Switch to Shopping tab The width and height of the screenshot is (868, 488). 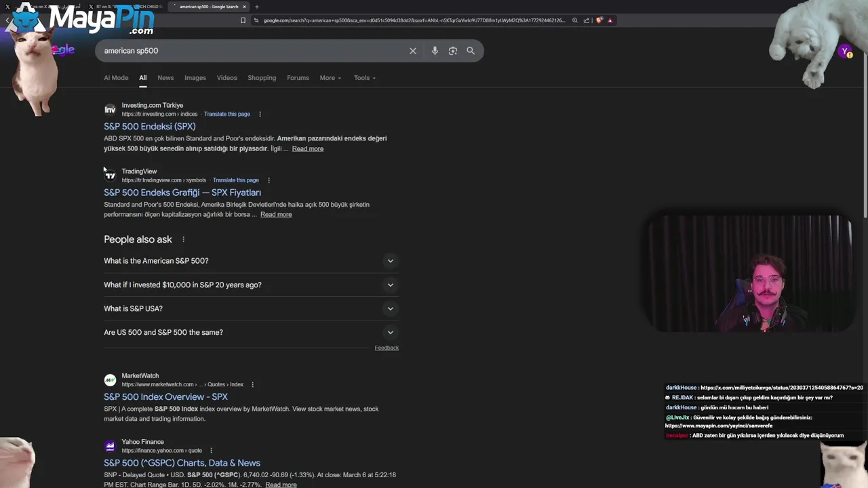(x=262, y=78)
